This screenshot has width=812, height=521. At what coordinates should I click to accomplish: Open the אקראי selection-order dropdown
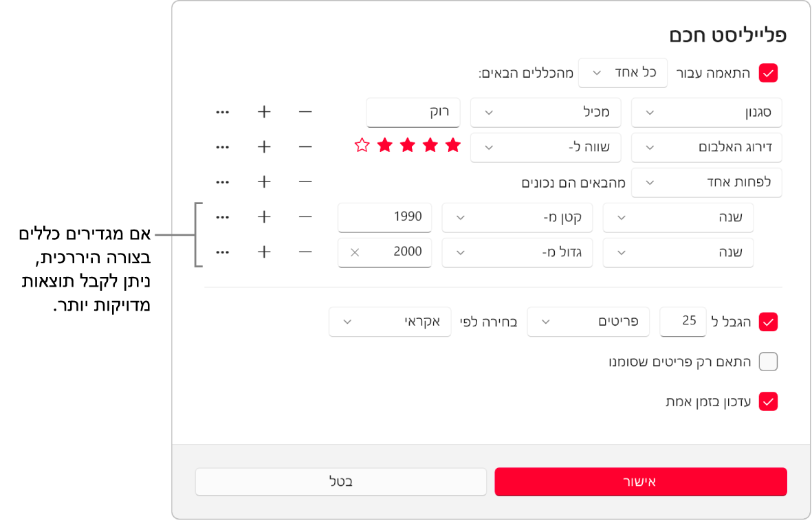[390, 321]
